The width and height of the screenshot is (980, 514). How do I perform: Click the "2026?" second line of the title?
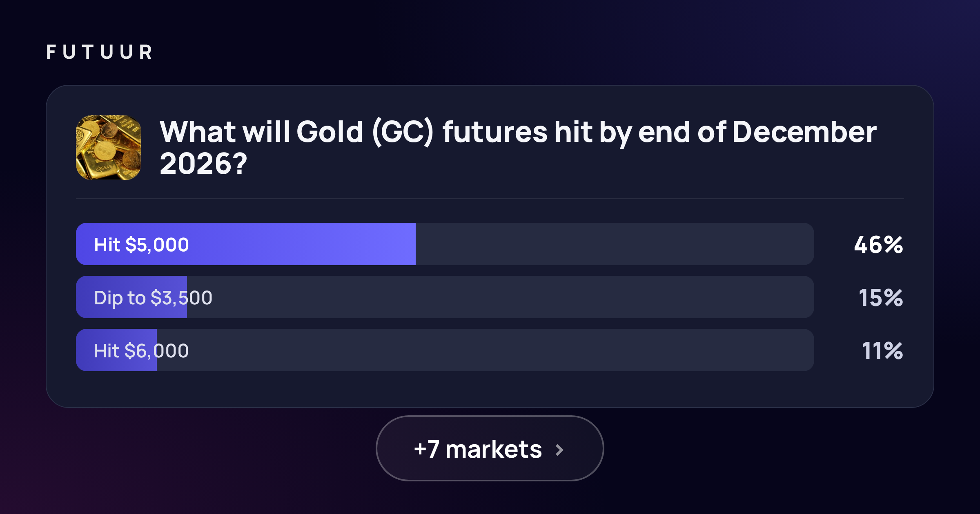click(203, 164)
